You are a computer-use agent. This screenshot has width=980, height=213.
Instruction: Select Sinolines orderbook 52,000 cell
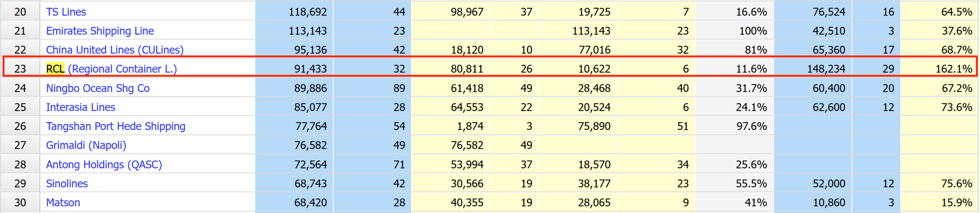813,183
